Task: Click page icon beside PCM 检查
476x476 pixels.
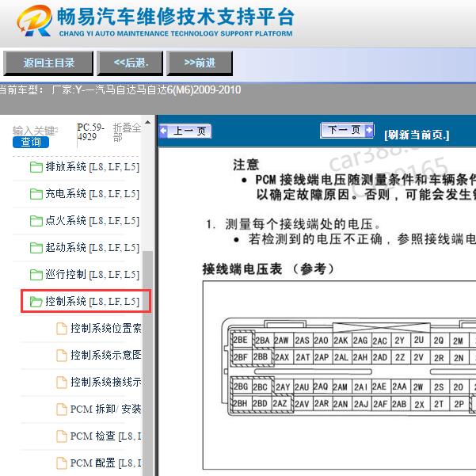Action: pyautogui.click(x=62, y=436)
